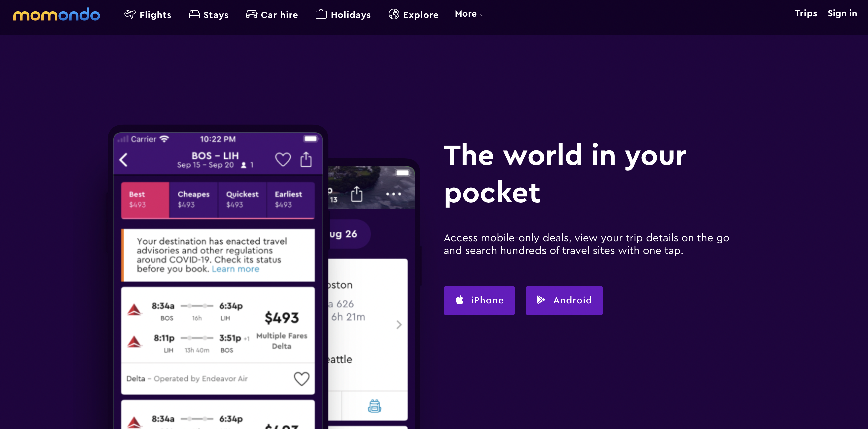The height and width of the screenshot is (429, 868).
Task: Go to Stays section
Action: (x=209, y=14)
